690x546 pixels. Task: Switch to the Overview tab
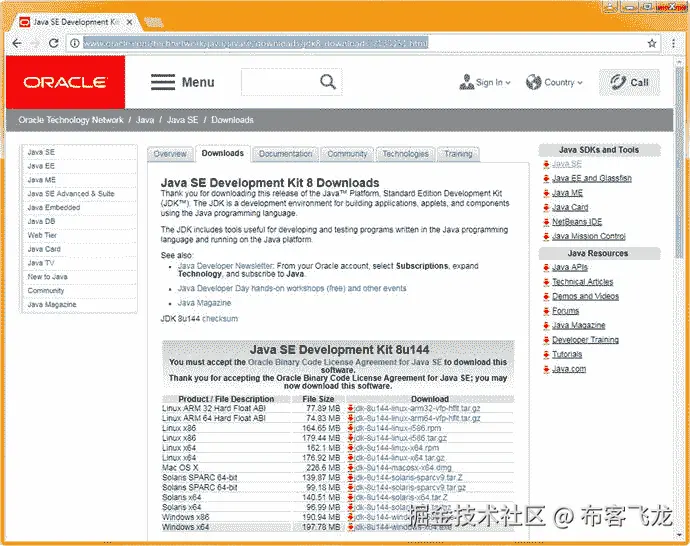[170, 154]
